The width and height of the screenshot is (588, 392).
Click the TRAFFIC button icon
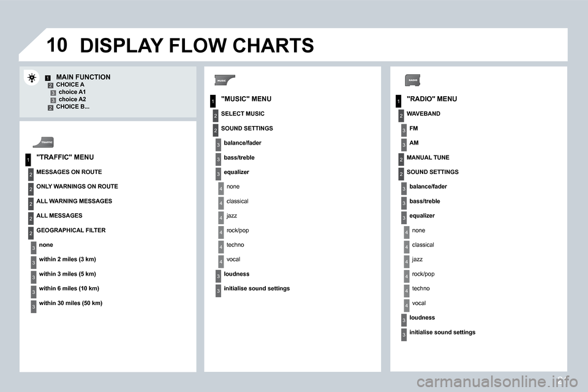[x=43, y=142]
